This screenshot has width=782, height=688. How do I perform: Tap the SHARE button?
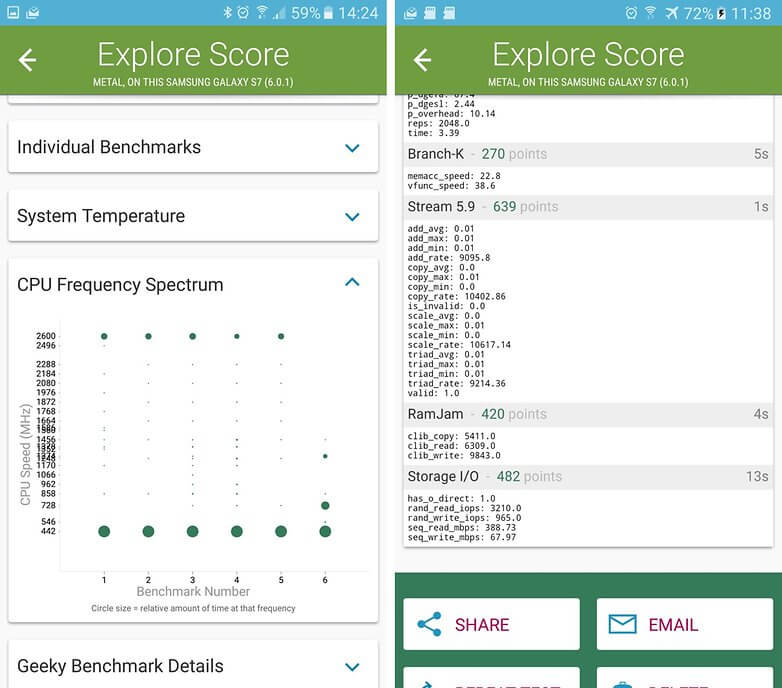pos(491,624)
